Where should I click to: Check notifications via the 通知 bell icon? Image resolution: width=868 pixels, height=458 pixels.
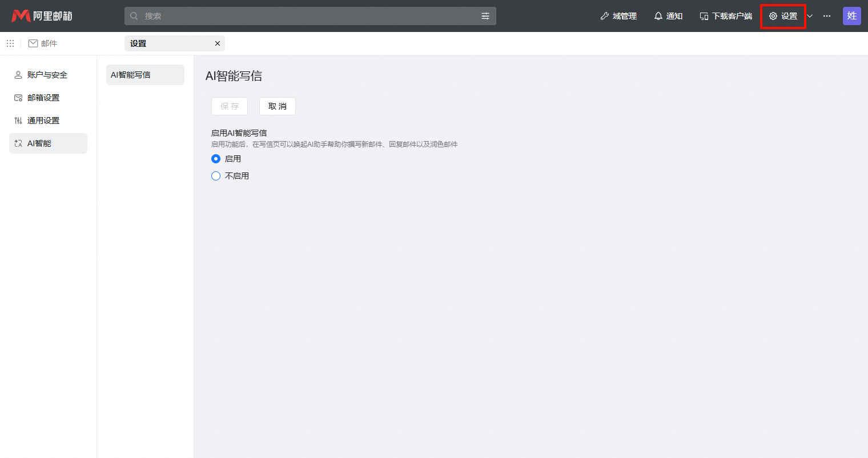(x=658, y=16)
